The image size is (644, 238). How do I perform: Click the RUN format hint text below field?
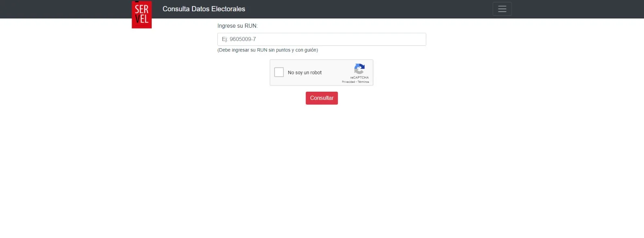click(268, 50)
